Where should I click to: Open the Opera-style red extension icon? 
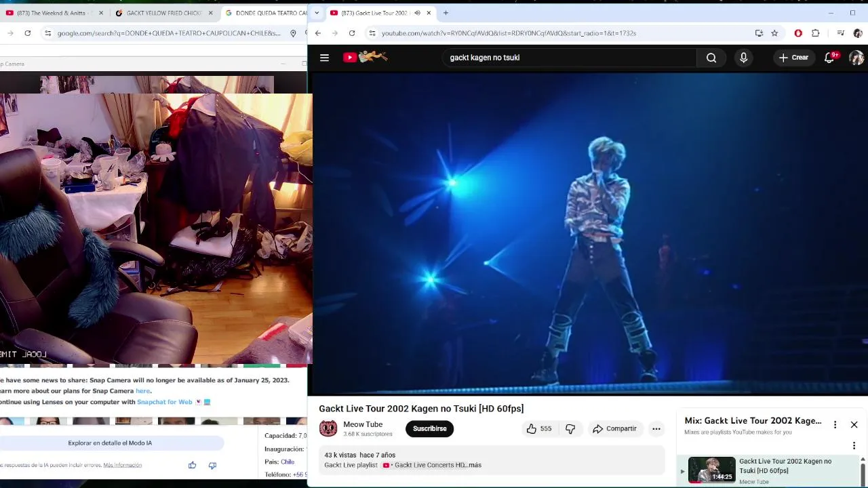798,33
